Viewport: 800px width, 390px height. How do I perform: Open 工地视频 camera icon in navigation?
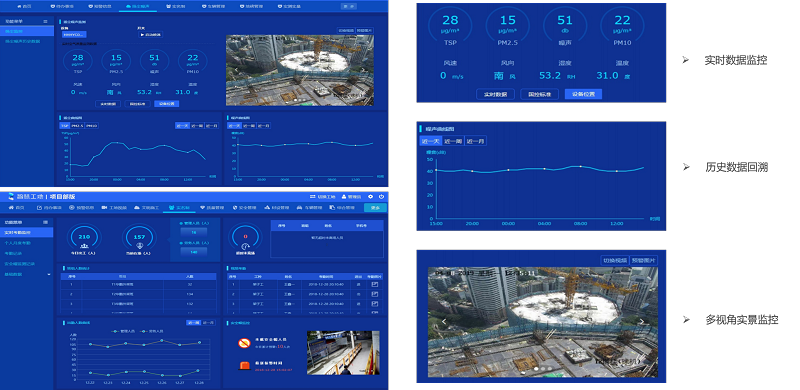pyautogui.click(x=104, y=208)
